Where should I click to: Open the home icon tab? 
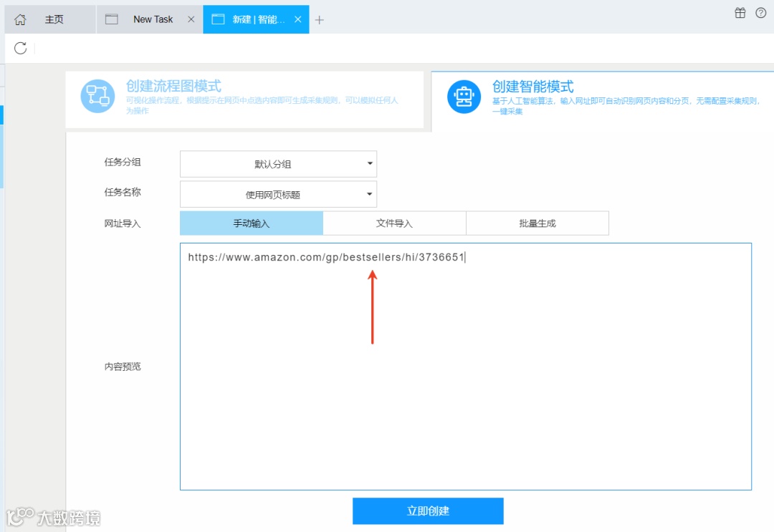pos(20,20)
